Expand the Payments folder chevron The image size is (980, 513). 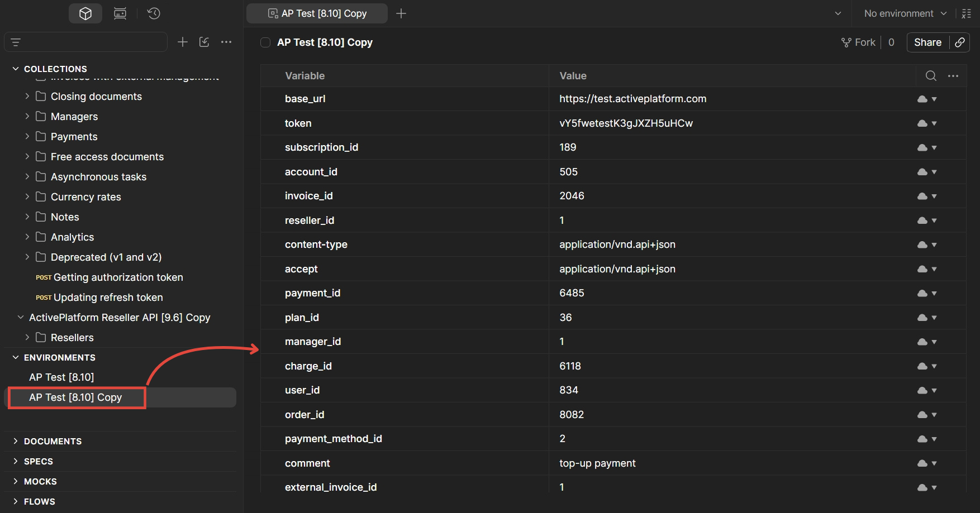point(27,136)
